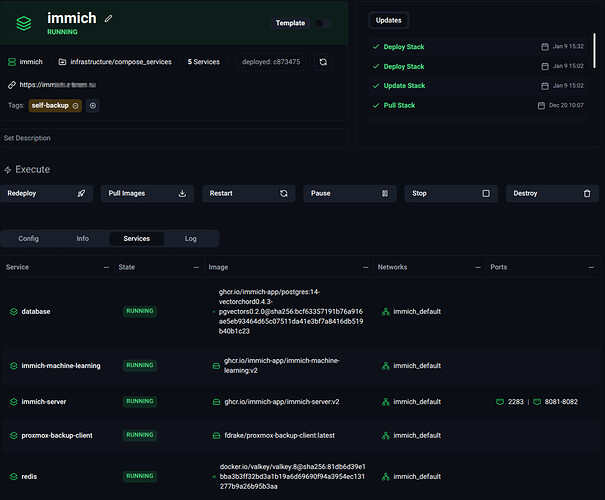Screen dimensions: 605x500
Task: Remove the self-backup tag
Action: 76,105
